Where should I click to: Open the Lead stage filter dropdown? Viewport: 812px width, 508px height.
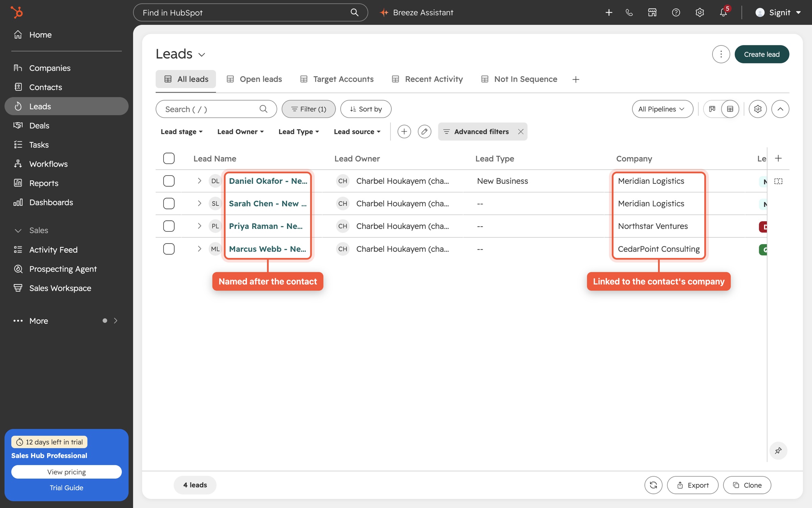point(182,131)
